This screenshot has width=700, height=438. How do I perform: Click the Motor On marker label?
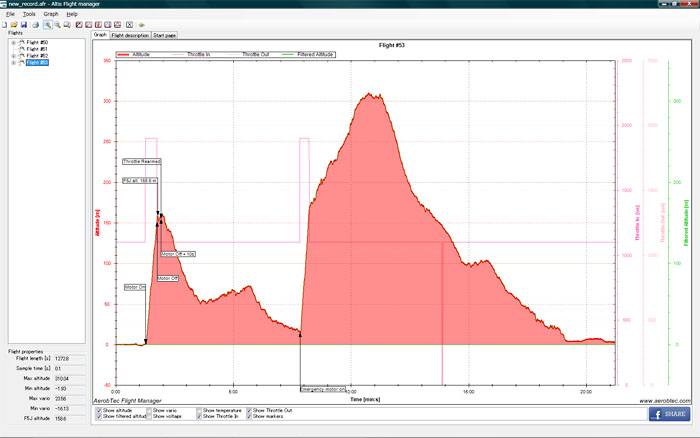135,287
